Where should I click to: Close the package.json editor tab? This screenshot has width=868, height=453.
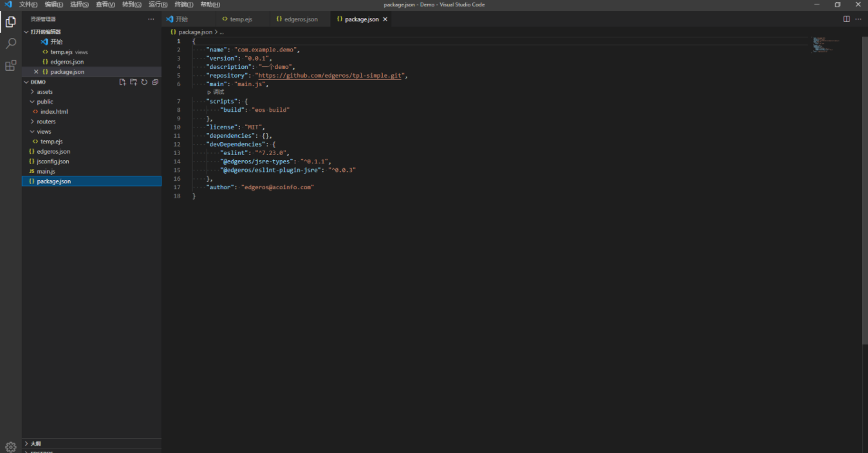[385, 19]
